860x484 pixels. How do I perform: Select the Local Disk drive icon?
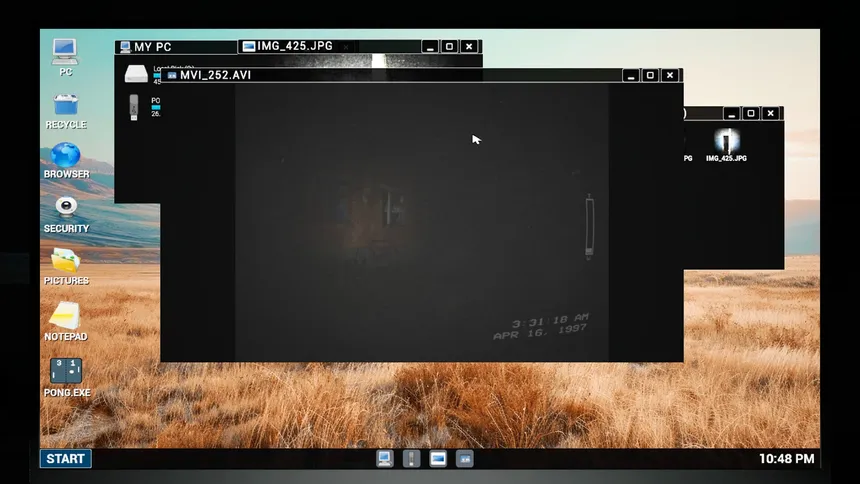135,74
